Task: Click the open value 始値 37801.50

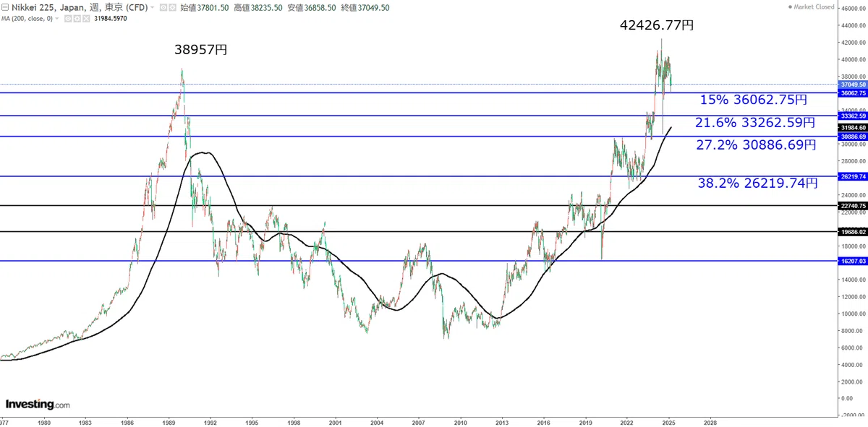Action: 205,7
